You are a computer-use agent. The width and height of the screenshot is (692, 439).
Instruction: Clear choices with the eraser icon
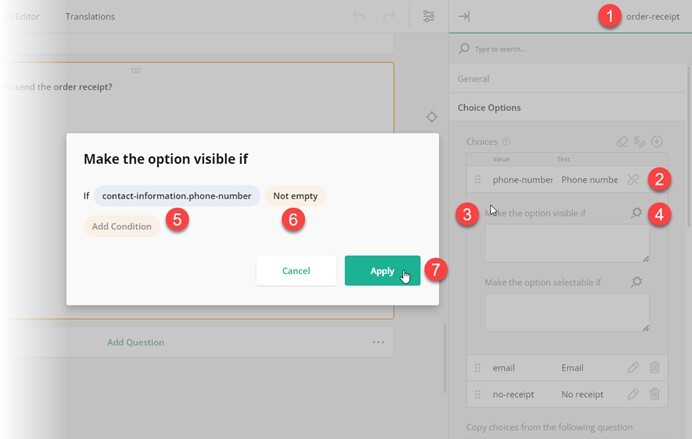pos(622,142)
